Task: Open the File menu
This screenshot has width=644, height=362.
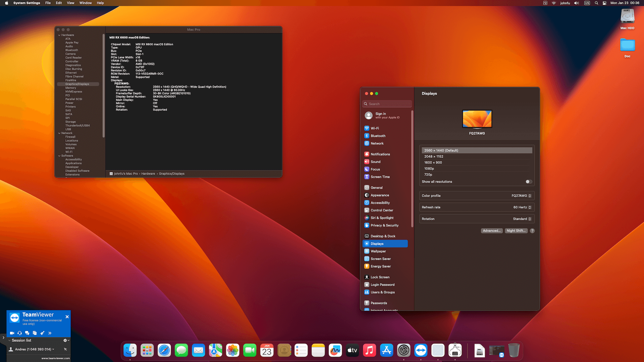Action: click(48, 3)
